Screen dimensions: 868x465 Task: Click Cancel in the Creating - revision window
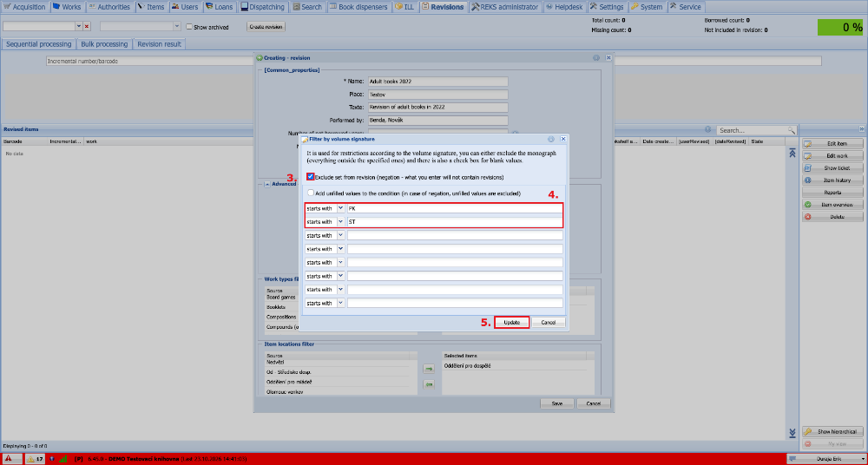[x=594, y=403]
